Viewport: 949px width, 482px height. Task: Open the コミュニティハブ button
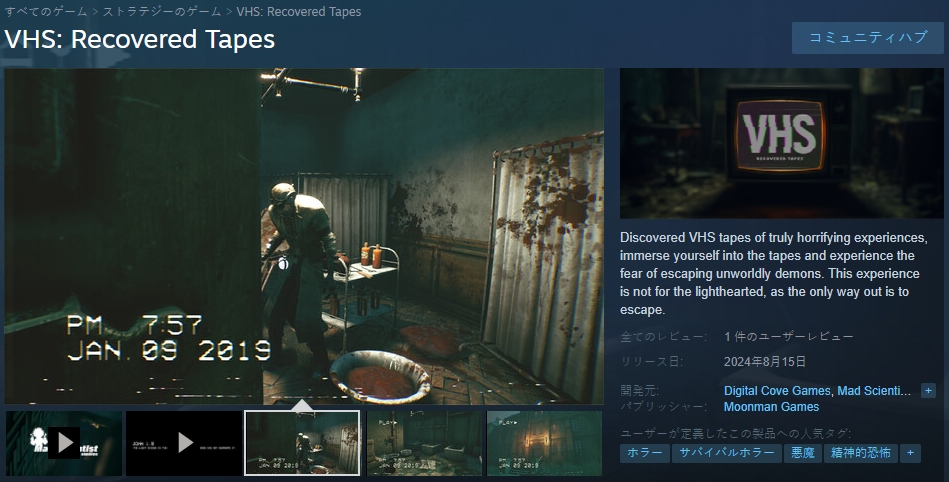pyautogui.click(x=867, y=38)
